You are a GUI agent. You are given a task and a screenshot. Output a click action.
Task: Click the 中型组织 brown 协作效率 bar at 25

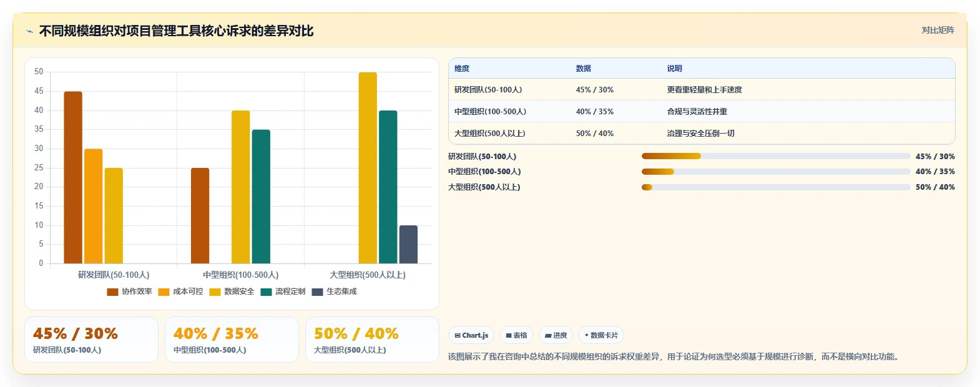(200, 215)
